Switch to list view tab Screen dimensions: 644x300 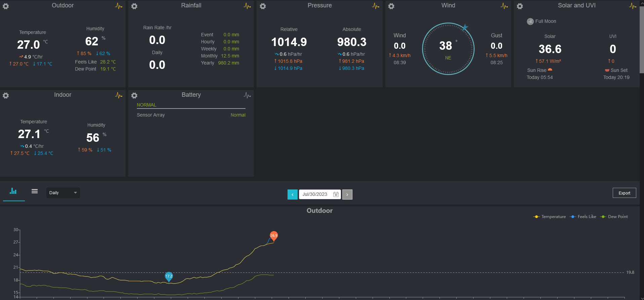(x=35, y=191)
